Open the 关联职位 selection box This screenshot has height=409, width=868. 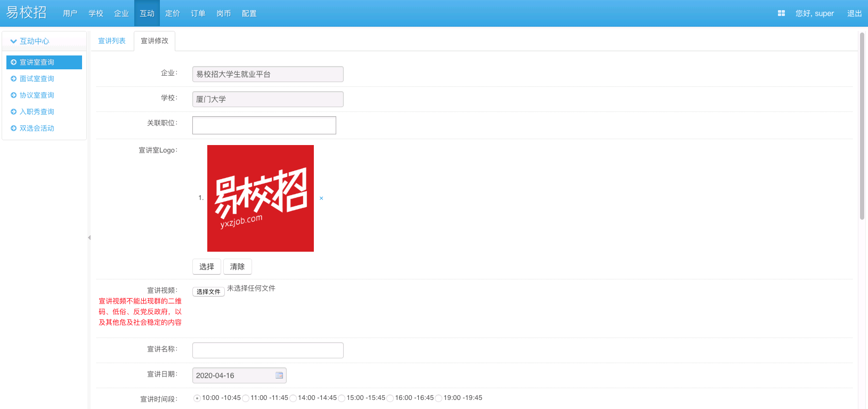point(264,125)
